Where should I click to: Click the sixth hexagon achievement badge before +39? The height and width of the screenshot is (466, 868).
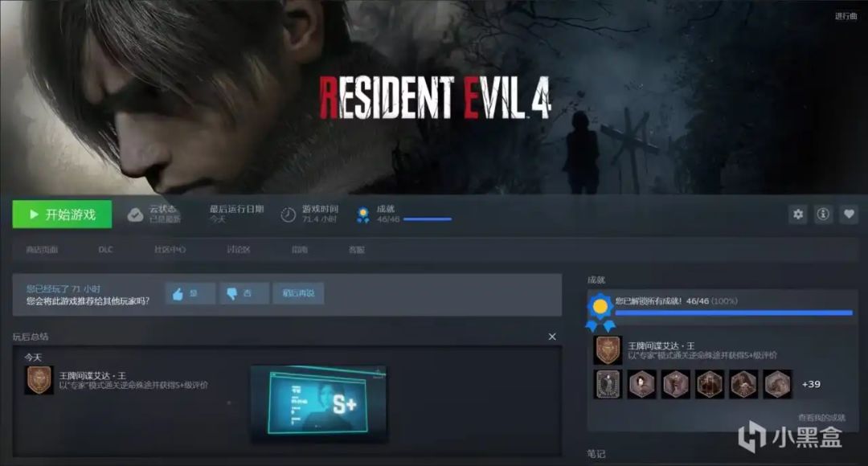tap(778, 384)
